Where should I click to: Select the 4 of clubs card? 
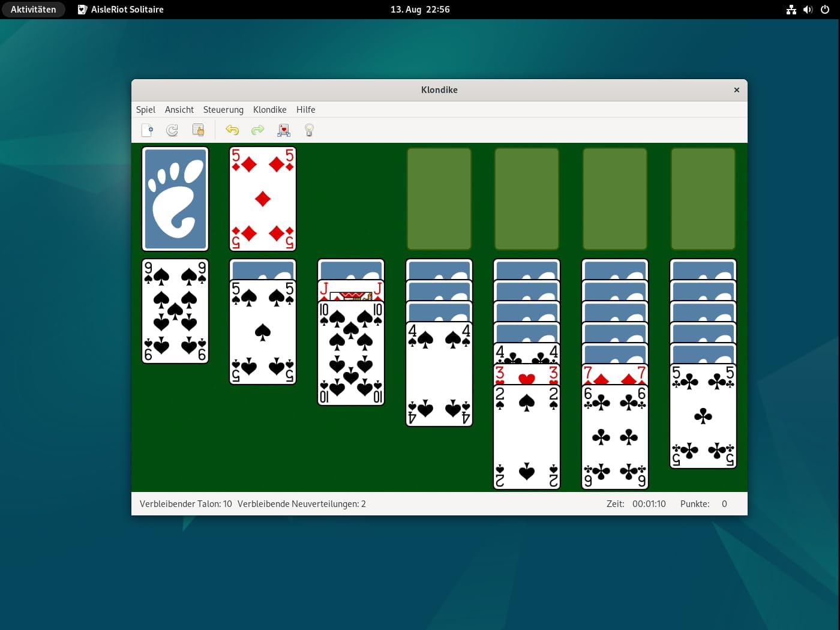[x=527, y=354]
